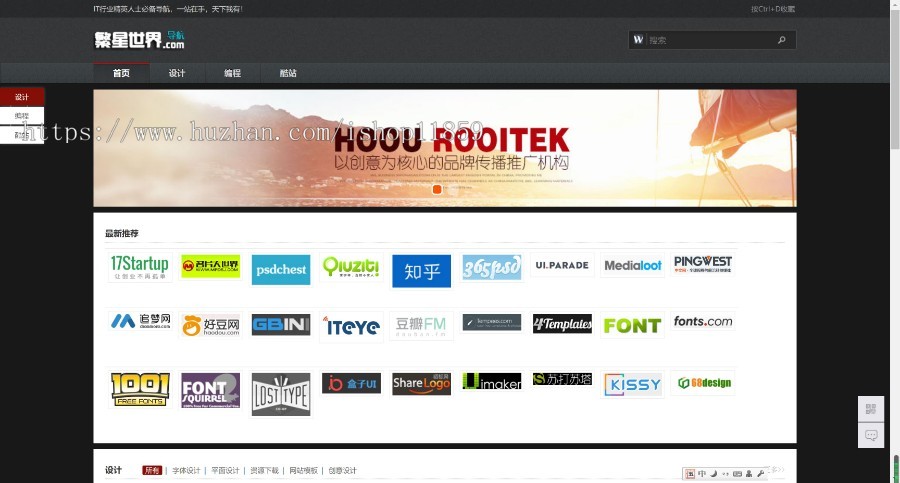Image resolution: width=900 pixels, height=483 pixels.
Task: Go to the 首页 navigation tab
Action: coord(121,73)
